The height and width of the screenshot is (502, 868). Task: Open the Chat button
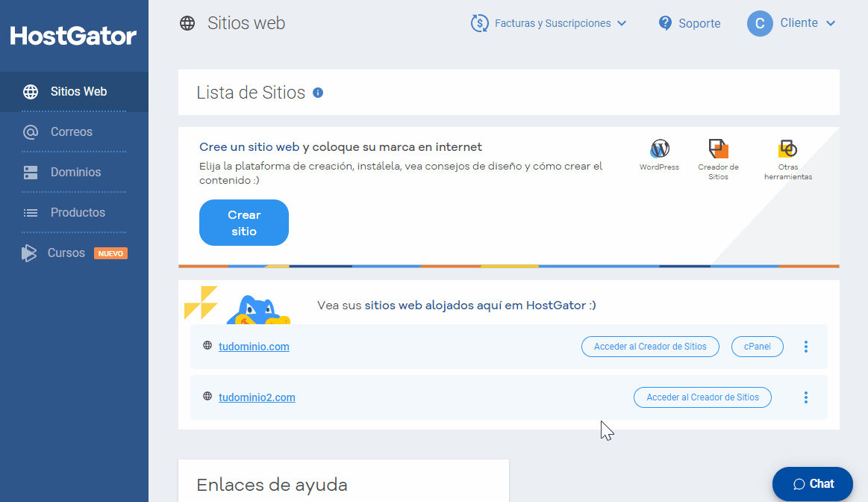[x=813, y=484]
